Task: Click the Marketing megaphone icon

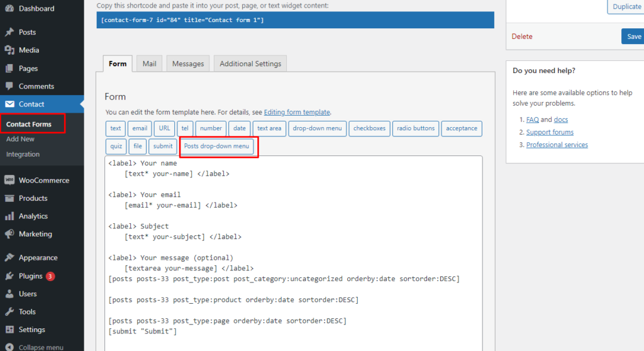Action: [x=9, y=234]
